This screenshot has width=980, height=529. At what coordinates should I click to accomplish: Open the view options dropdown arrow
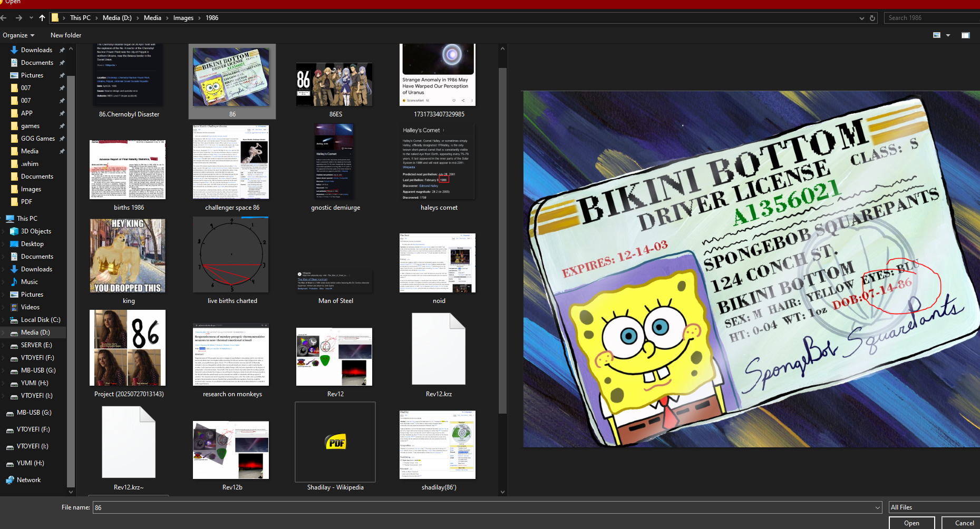(x=948, y=35)
